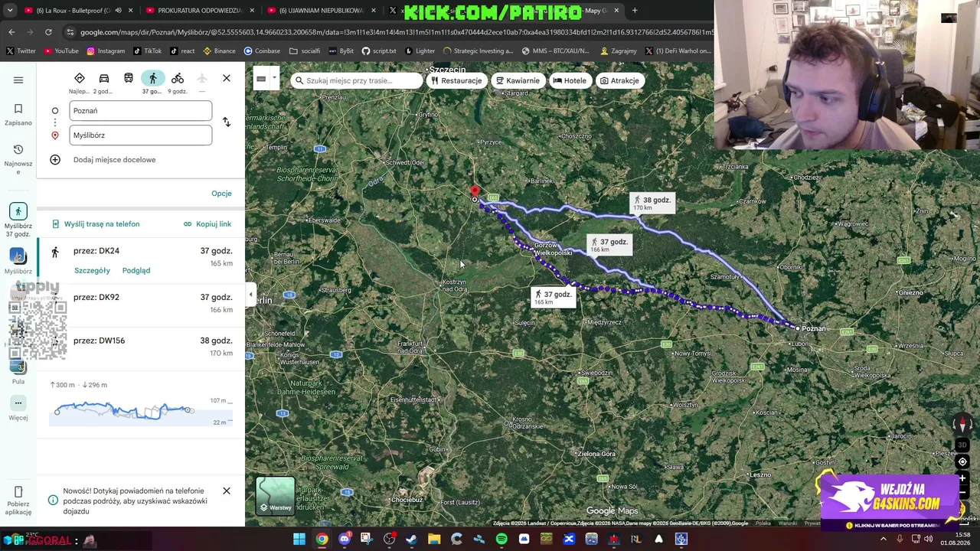Filter by Restauracje chip
The height and width of the screenshot is (551, 980).
click(x=456, y=80)
